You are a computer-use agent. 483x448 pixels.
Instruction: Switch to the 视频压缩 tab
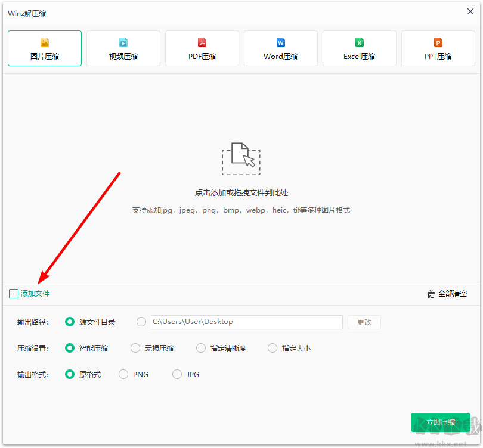pos(123,48)
